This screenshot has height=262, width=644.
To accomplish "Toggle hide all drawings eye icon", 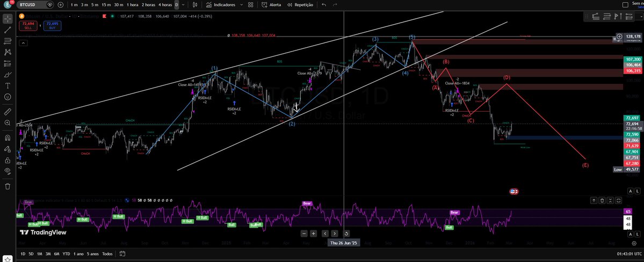I will point(8,171).
